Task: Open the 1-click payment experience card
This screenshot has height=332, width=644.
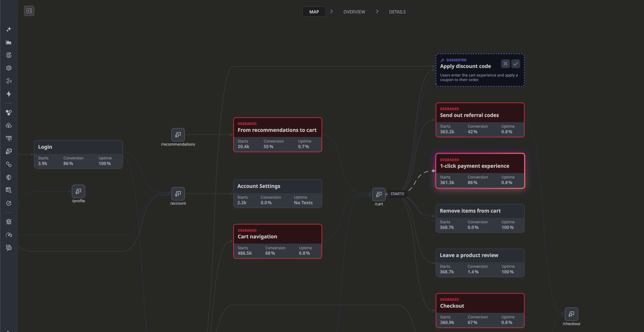Action: [480, 171]
